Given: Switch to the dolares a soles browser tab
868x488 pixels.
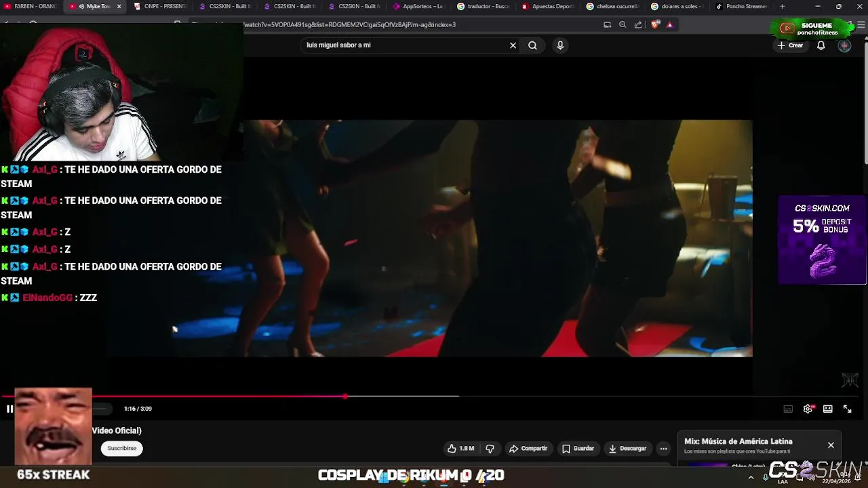Looking at the screenshot, I should pyautogui.click(x=677, y=6).
